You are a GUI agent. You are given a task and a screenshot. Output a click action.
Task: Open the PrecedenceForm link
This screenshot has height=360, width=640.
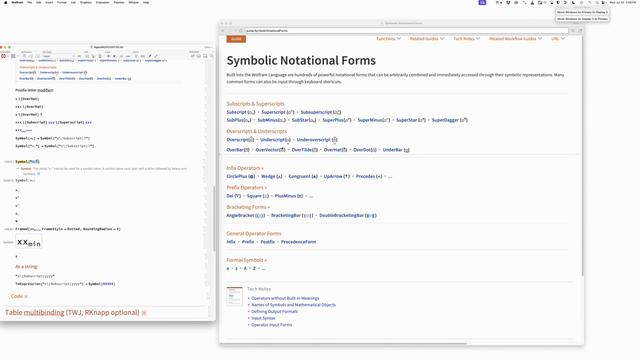click(x=298, y=242)
